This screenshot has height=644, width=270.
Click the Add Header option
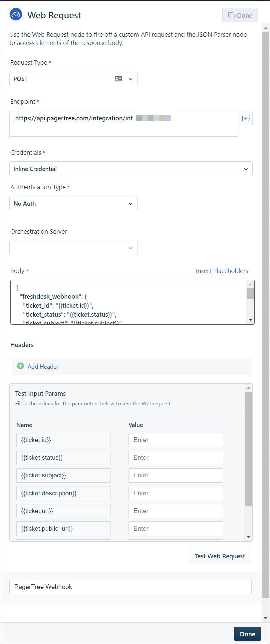point(43,366)
